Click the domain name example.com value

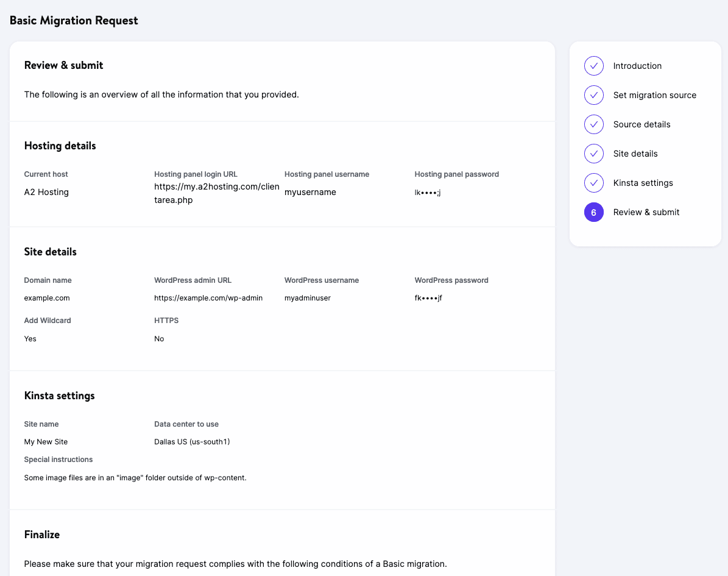[47, 298]
